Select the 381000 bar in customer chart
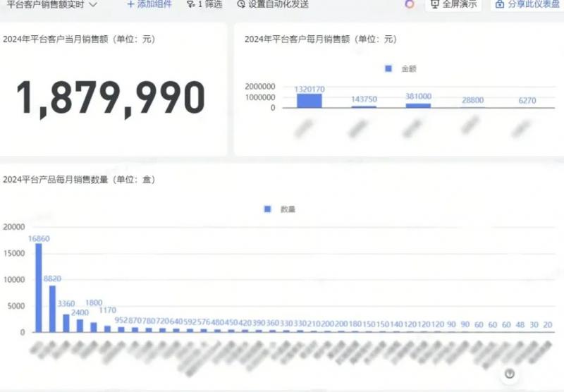564x392 pixels. (x=418, y=105)
